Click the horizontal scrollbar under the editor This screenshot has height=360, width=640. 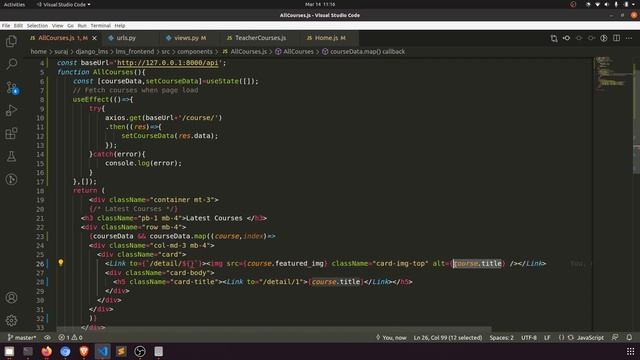click(273, 329)
